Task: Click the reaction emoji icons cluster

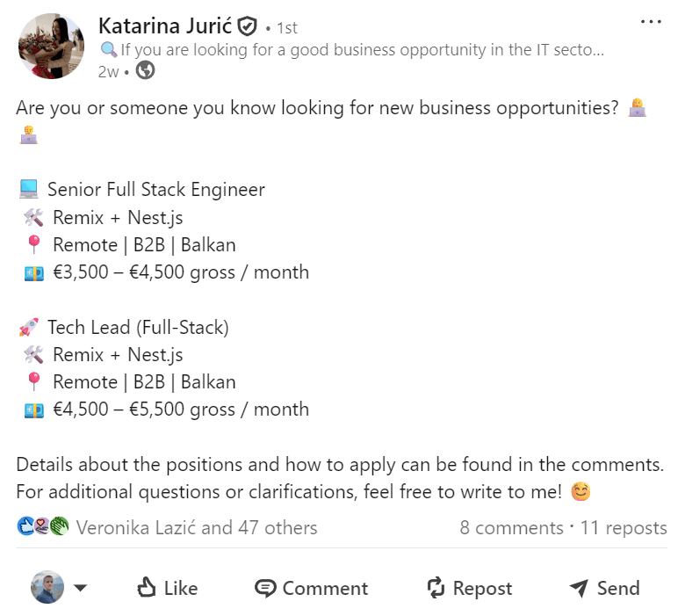Action: click(42, 527)
